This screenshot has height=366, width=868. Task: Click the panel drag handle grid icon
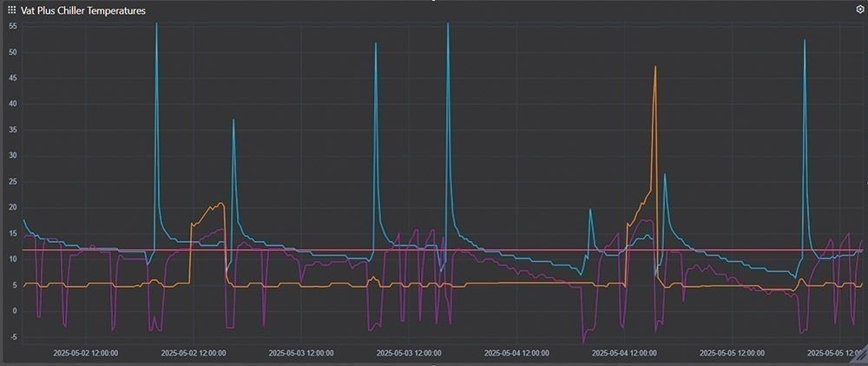tap(11, 10)
